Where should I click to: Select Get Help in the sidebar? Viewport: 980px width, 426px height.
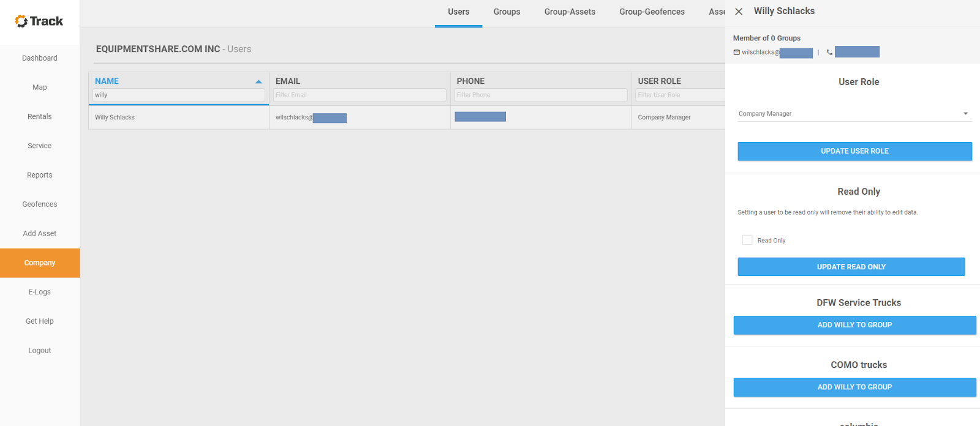pos(40,321)
